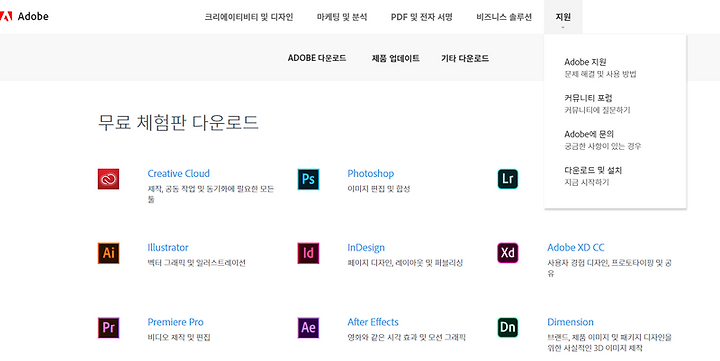Choose Adobe에 문의 in dropdown
Image resolution: width=720 pixels, height=361 pixels.
pyautogui.click(x=589, y=134)
